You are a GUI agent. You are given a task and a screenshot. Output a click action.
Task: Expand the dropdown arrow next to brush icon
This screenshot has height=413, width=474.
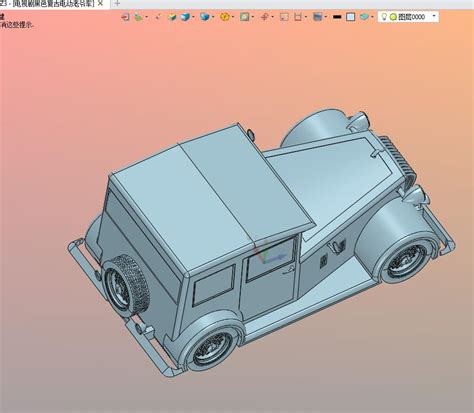[146, 17]
